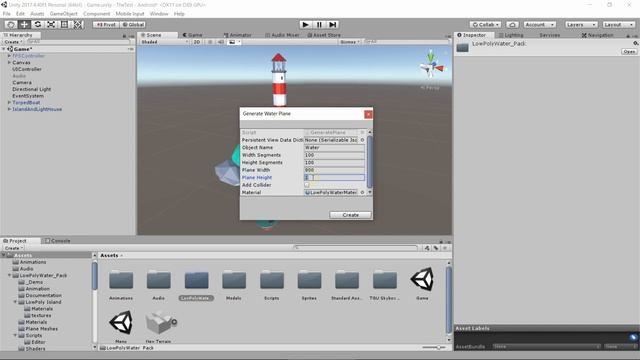Open the Game scene asset
Screen dimensions: 640x360
tap(422, 280)
